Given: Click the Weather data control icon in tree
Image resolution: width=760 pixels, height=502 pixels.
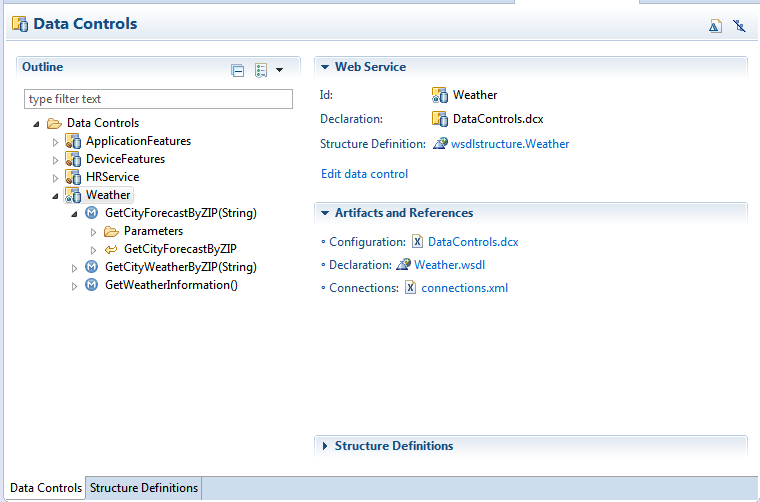Looking at the screenshot, I should point(73,195).
